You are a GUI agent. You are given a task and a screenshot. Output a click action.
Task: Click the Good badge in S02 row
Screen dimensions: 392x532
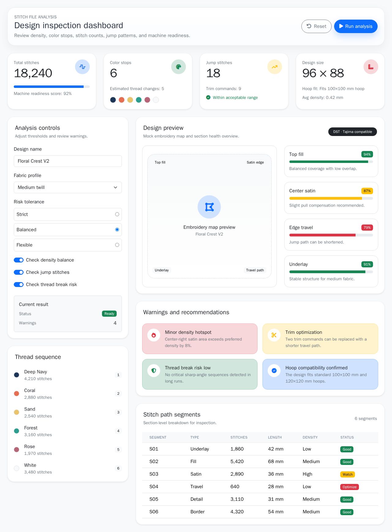click(x=347, y=462)
